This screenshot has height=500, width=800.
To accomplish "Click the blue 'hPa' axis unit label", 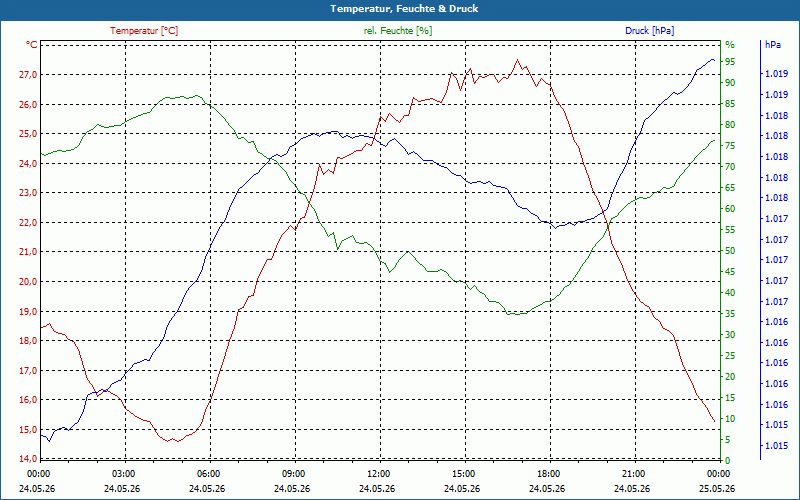I will pyautogui.click(x=772, y=45).
